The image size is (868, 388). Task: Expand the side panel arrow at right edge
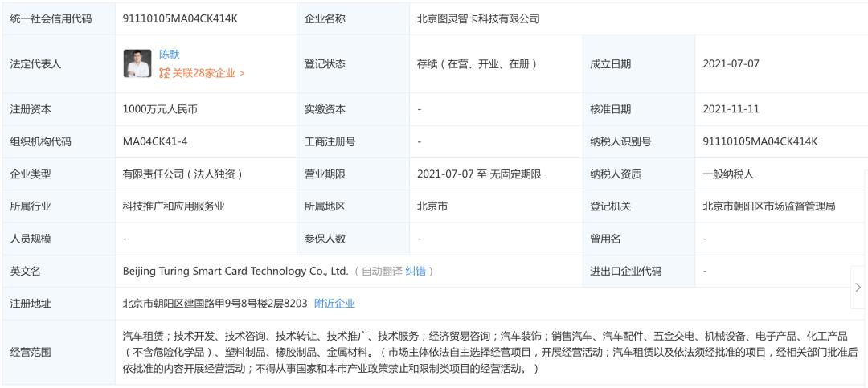click(858, 288)
